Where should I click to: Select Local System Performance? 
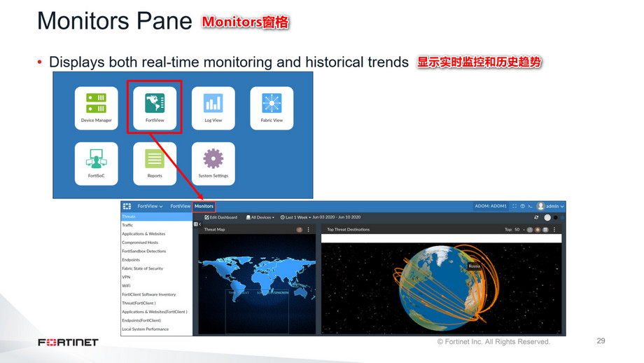(157, 329)
